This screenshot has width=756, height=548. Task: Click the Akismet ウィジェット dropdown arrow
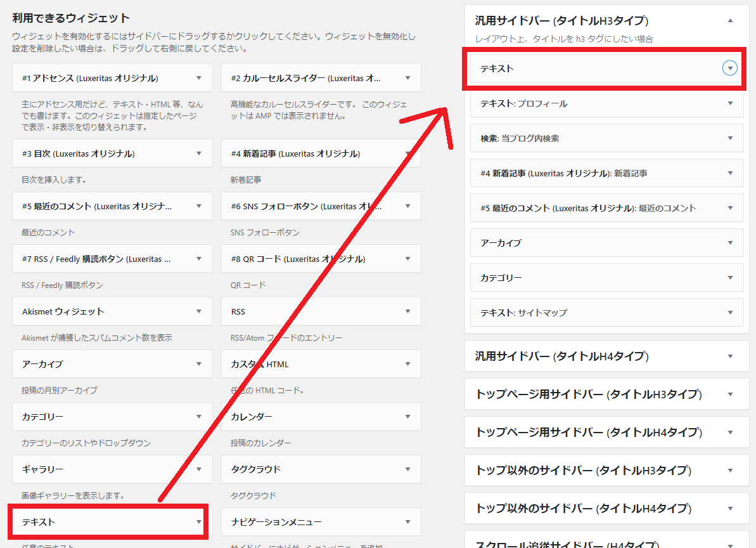point(199,311)
